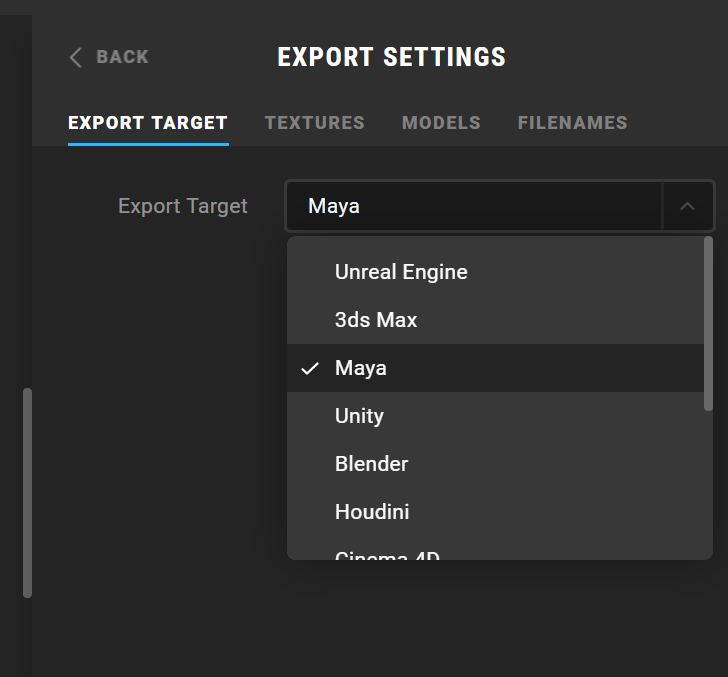Switch to the Filenames tab
The height and width of the screenshot is (677, 728).
tap(572, 123)
